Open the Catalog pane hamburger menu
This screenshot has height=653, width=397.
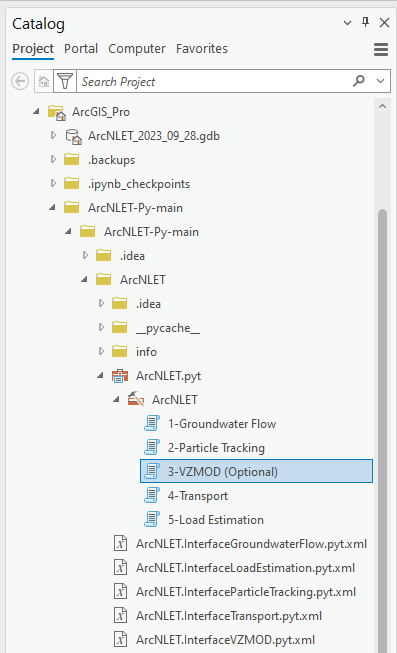381,49
